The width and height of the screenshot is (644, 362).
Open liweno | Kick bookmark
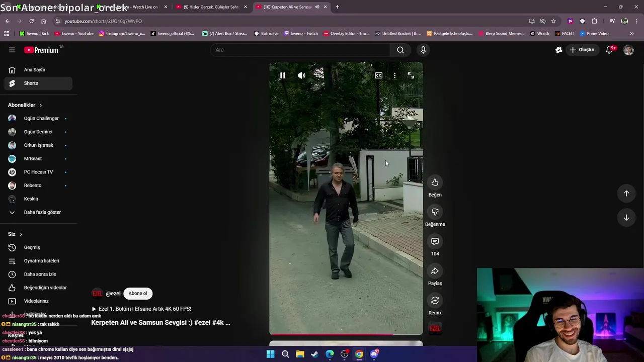pyautogui.click(x=35, y=34)
